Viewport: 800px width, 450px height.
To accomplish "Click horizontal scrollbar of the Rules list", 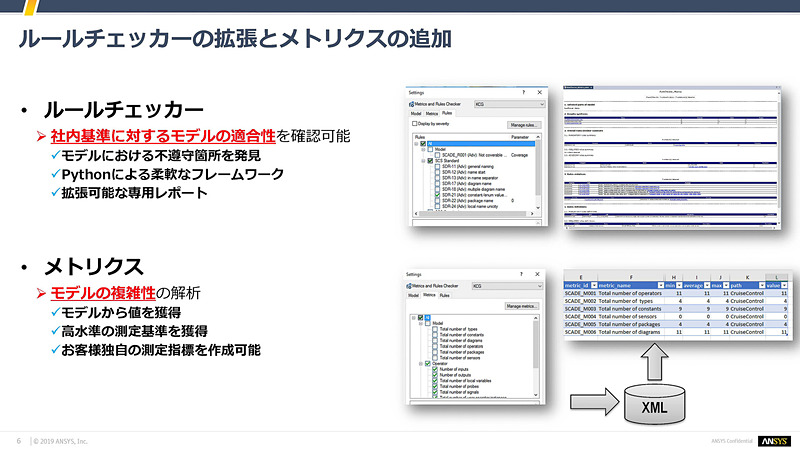I will (474, 214).
